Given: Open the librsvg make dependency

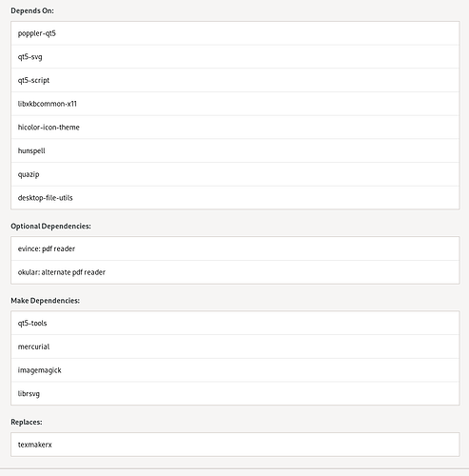Looking at the screenshot, I should coord(235,393).
